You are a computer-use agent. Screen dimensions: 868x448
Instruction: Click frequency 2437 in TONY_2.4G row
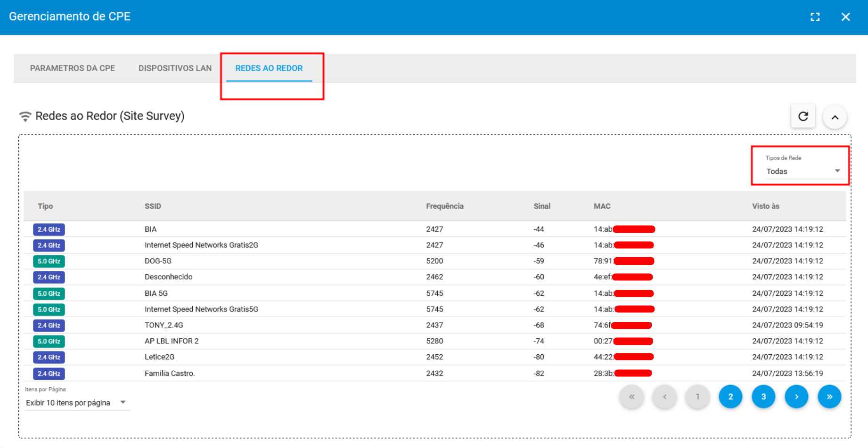click(434, 325)
